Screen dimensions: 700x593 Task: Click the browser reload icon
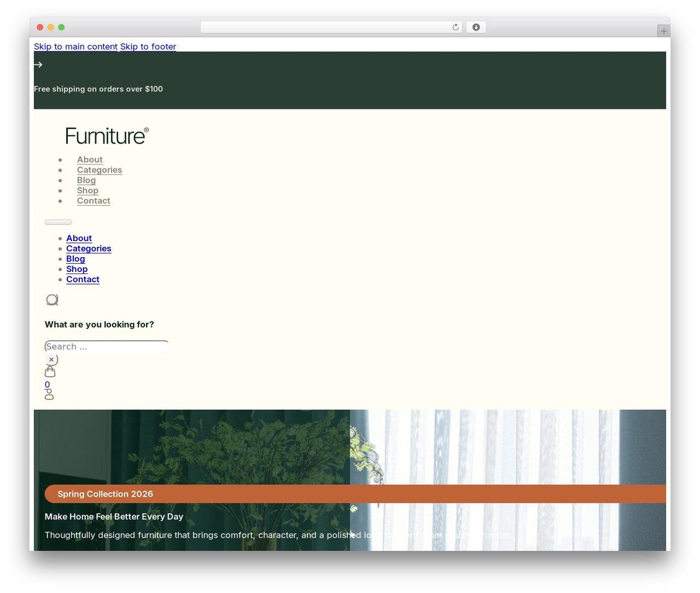click(455, 27)
